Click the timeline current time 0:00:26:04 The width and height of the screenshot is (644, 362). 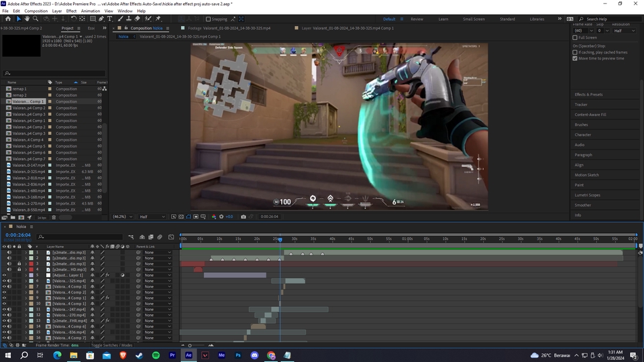pyautogui.click(x=18, y=235)
